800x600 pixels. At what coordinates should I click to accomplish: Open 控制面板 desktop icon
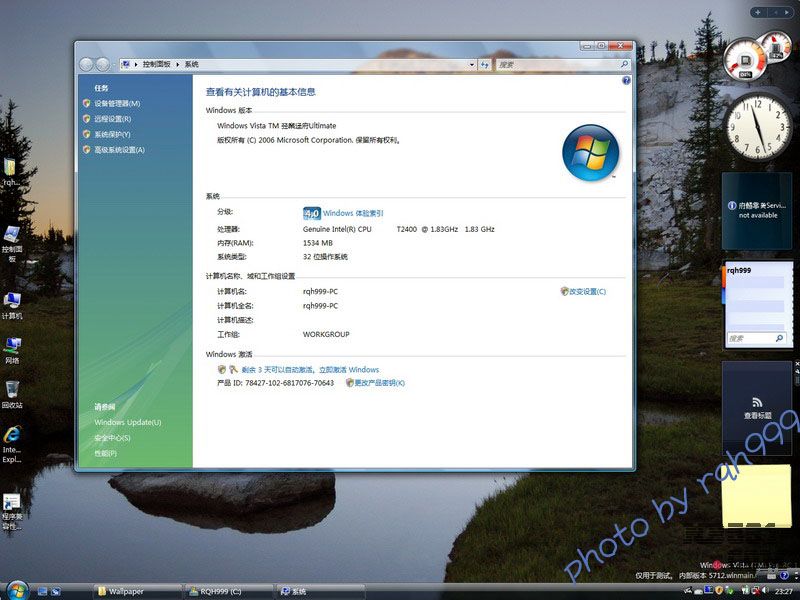pyautogui.click(x=12, y=243)
